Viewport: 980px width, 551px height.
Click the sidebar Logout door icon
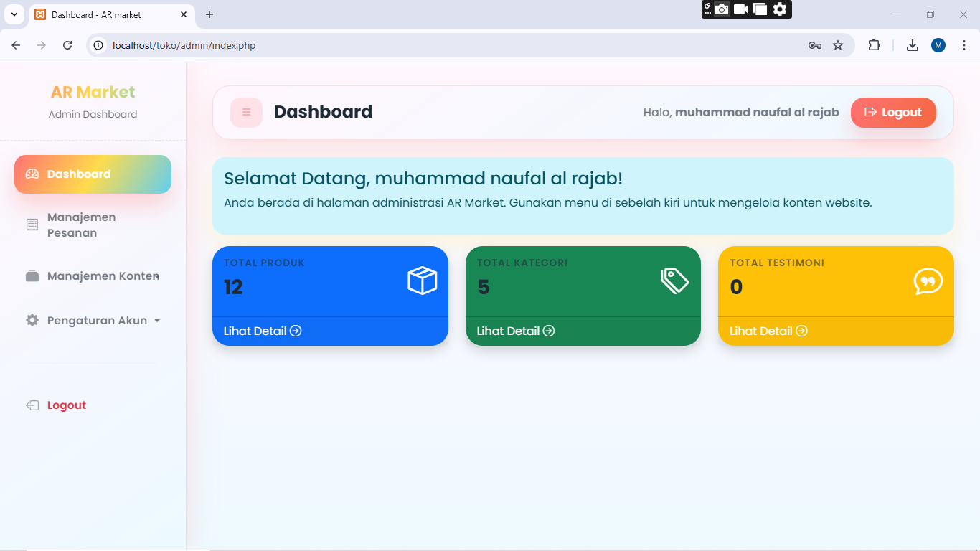coord(32,405)
